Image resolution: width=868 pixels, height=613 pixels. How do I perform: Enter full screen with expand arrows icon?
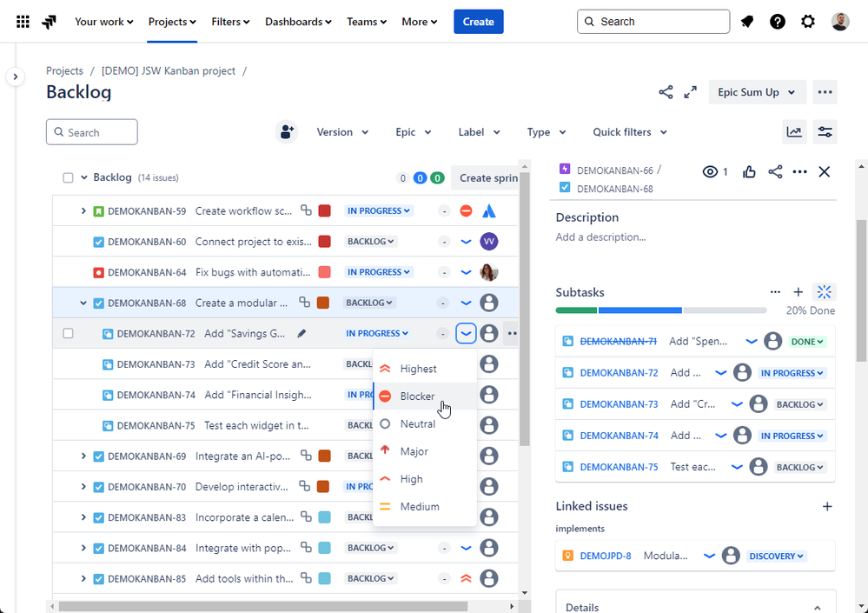[690, 92]
